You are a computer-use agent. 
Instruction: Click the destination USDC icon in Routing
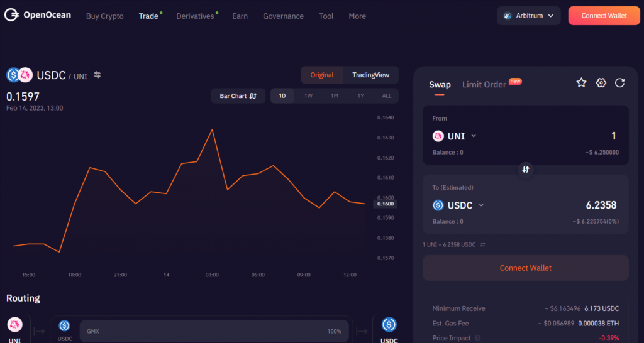pos(389,325)
